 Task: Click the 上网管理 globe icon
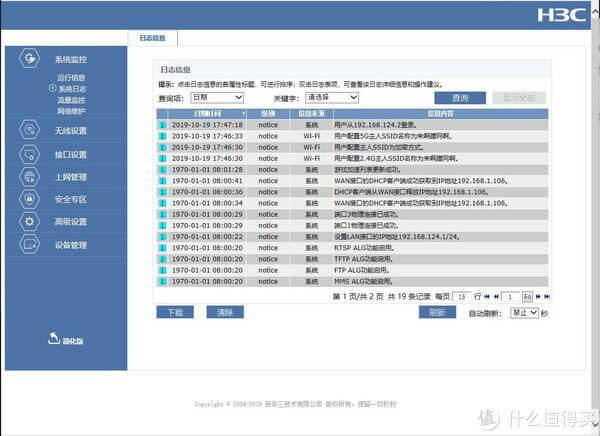pos(31,177)
